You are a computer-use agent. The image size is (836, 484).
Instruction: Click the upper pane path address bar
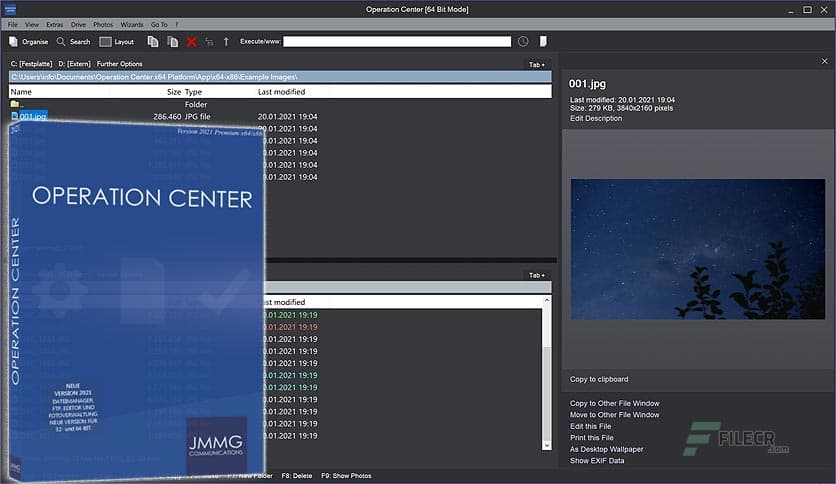(x=280, y=77)
